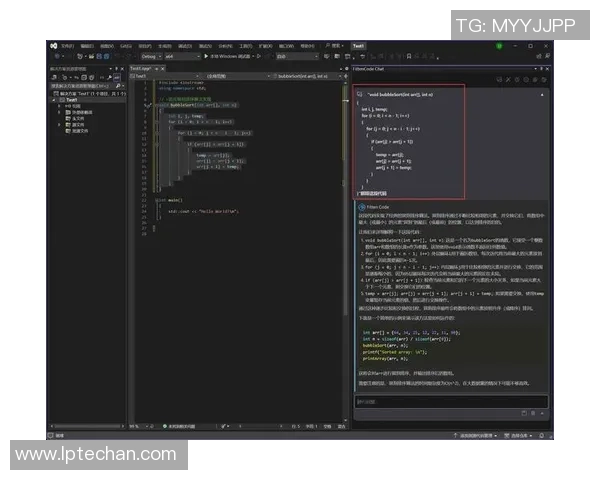Pin the Test1.cpp tab
This screenshot has height=480, width=600.
(x=156, y=69)
